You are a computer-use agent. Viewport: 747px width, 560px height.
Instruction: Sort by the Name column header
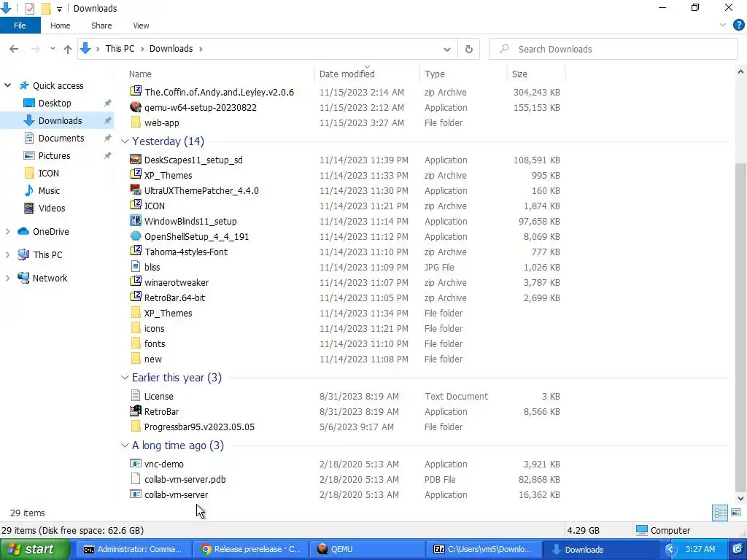tap(219, 74)
